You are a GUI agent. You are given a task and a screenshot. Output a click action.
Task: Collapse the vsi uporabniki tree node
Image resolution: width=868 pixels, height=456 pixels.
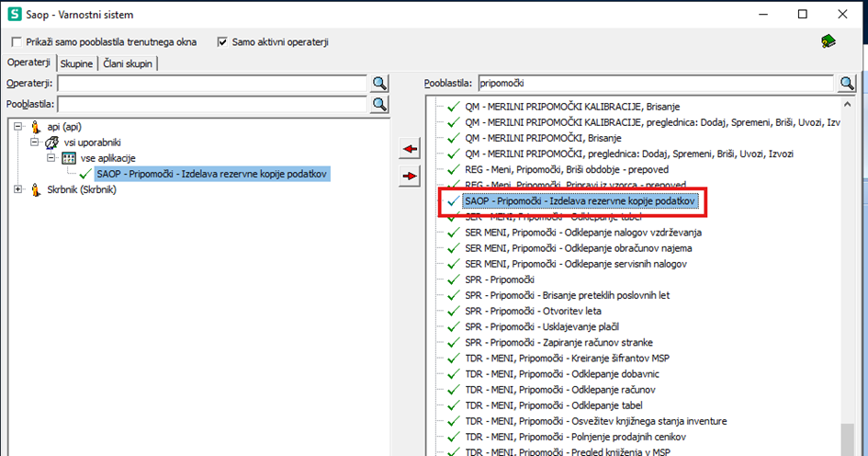coord(34,142)
